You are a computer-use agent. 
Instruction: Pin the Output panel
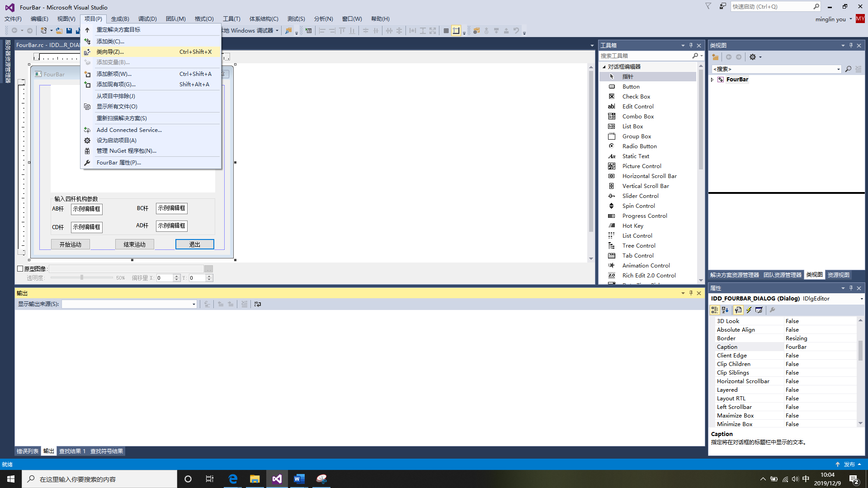(691, 293)
